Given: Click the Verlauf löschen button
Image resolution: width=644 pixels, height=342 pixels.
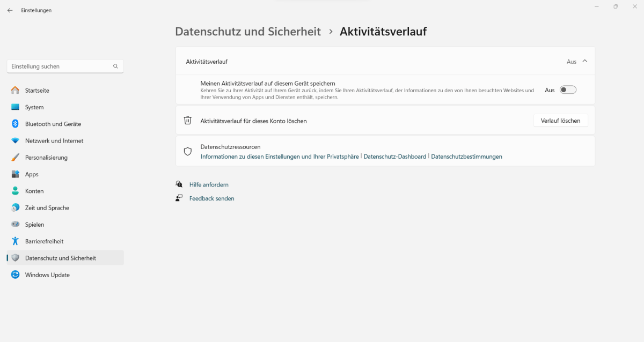Looking at the screenshot, I should pyautogui.click(x=560, y=121).
